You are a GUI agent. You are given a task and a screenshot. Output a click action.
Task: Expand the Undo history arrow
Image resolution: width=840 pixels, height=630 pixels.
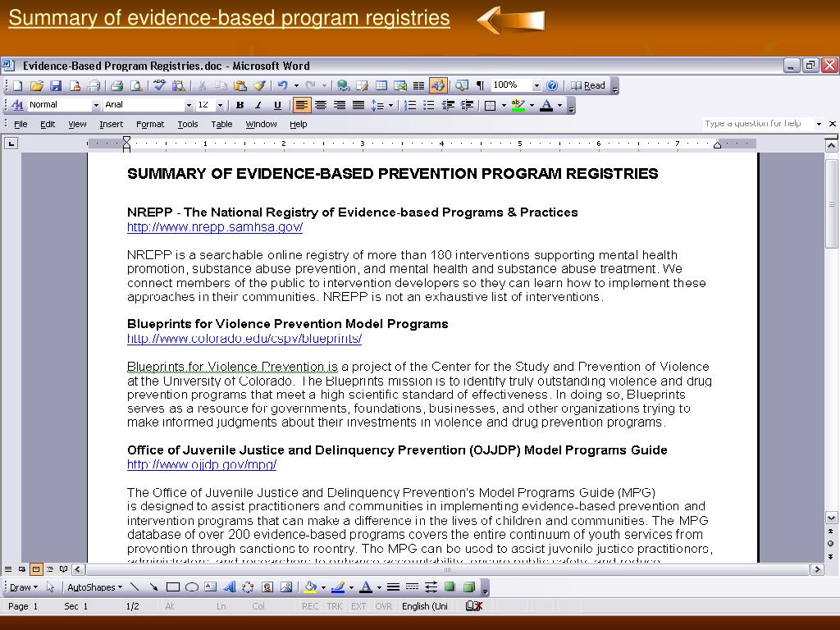296,85
